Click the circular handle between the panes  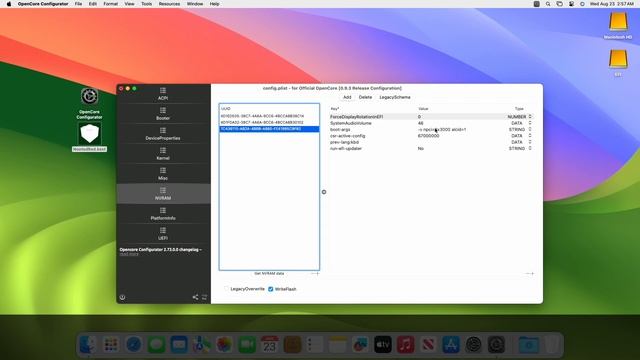pos(324,192)
